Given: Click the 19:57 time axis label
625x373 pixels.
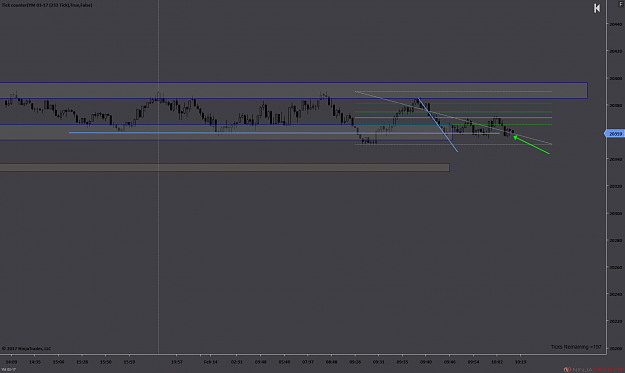Looking at the screenshot, I should click(177, 362).
